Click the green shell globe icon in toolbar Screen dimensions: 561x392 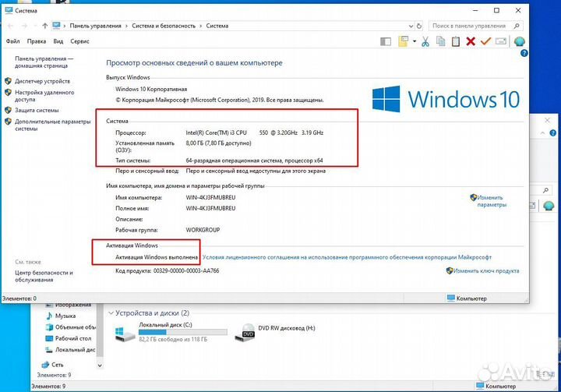(x=520, y=41)
